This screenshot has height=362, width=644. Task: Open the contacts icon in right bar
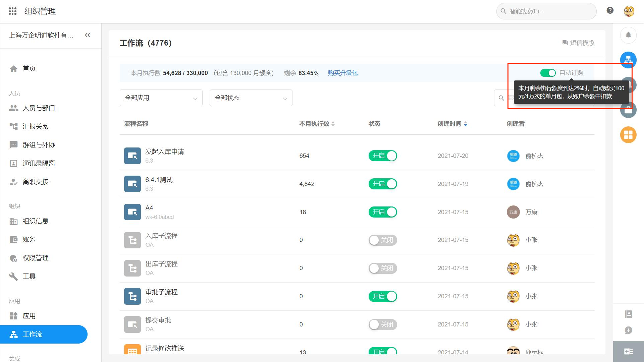628,314
